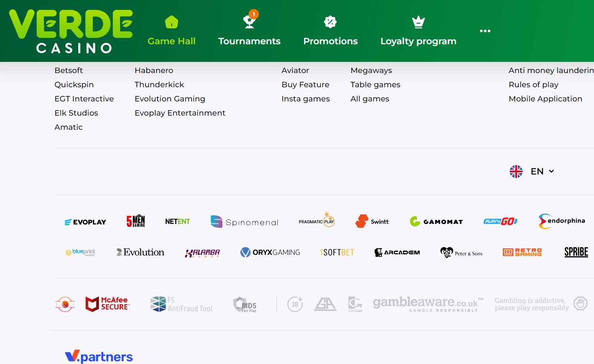Expand the three-dots more menu
This screenshot has width=594, height=364.
(485, 31)
